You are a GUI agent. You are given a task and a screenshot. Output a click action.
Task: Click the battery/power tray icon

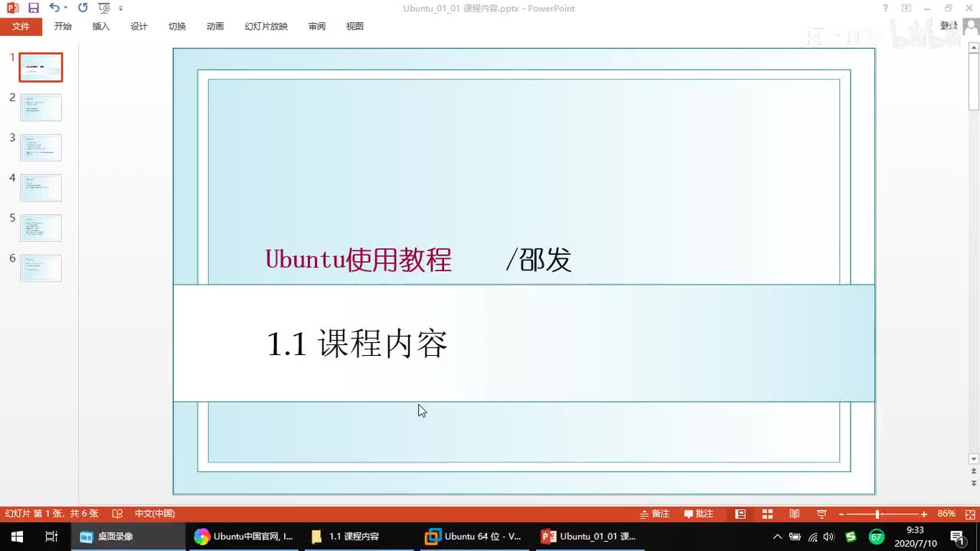(795, 536)
